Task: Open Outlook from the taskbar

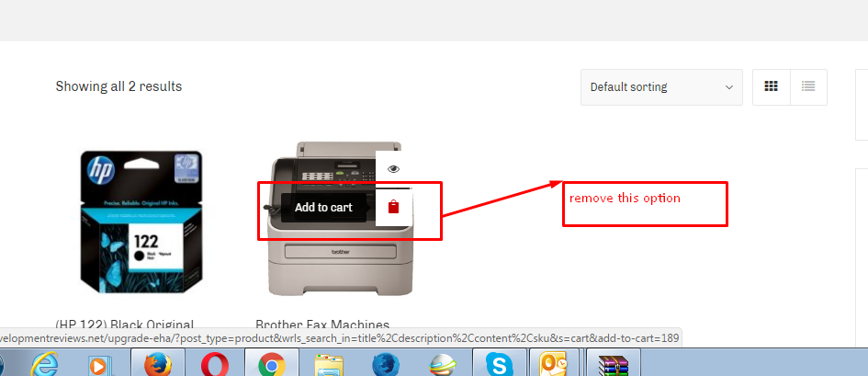Action: point(556,365)
